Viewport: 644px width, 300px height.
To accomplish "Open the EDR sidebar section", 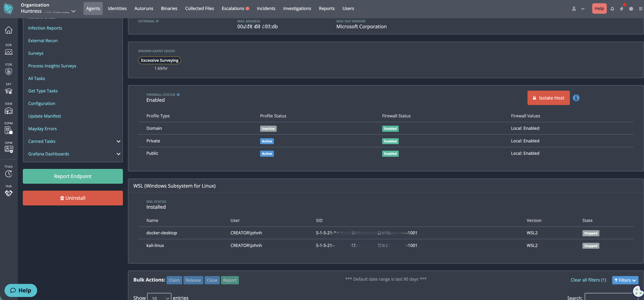I will click(9, 49).
